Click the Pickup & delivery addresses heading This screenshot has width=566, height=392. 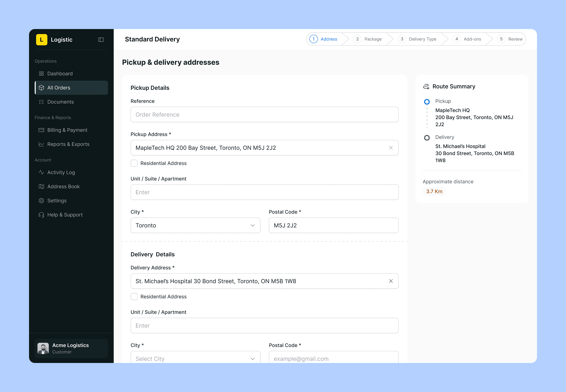click(171, 62)
